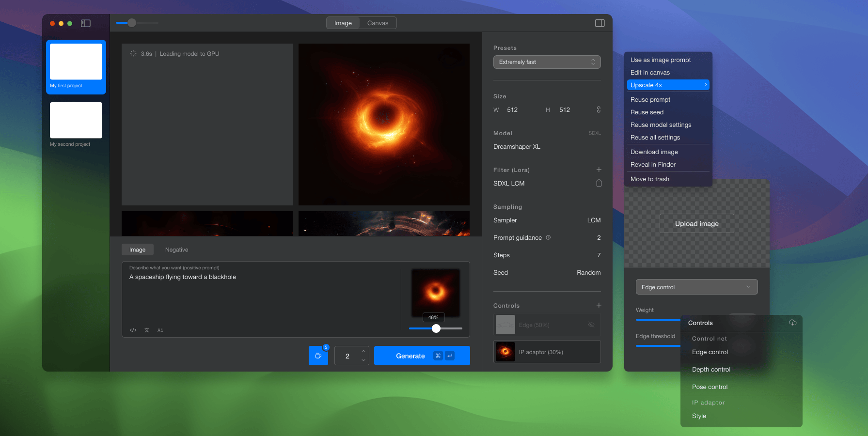Open the Extremely fast presets dropdown

tap(547, 62)
